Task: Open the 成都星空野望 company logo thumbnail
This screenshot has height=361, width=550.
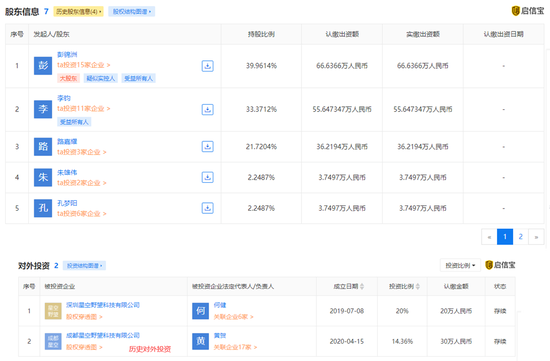Action: coord(53,341)
